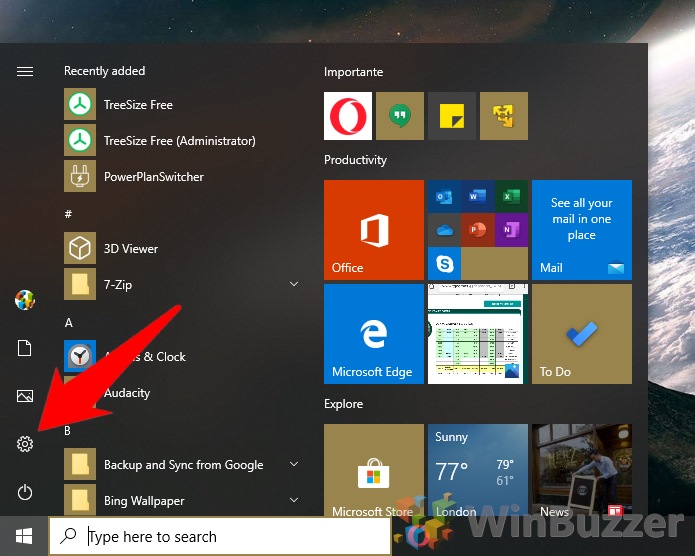Viewport: 695px width, 556px height.
Task: Open the Hangouts tile
Action: pos(400,116)
